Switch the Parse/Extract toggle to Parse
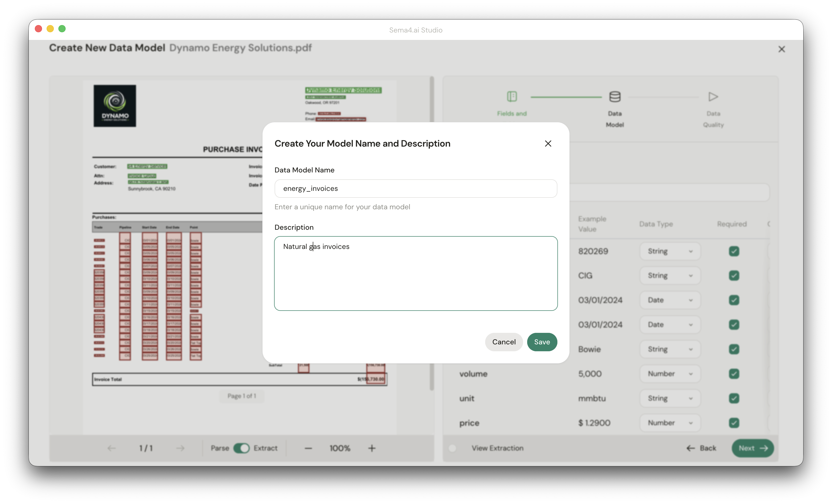Viewport: 832px width, 504px height. [241, 448]
